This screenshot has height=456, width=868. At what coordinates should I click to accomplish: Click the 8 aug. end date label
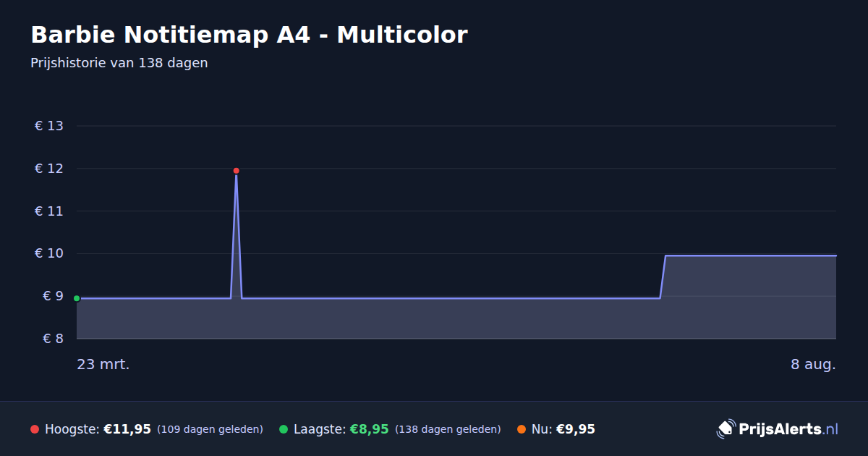[813, 364]
